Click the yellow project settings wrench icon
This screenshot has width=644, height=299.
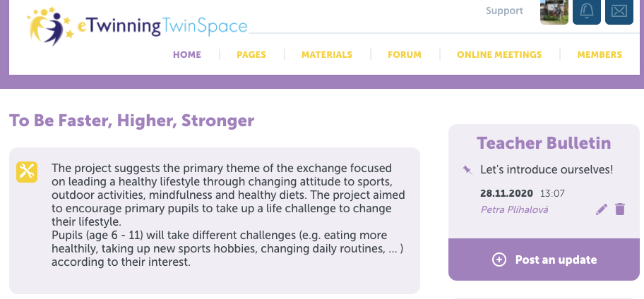coord(27,172)
